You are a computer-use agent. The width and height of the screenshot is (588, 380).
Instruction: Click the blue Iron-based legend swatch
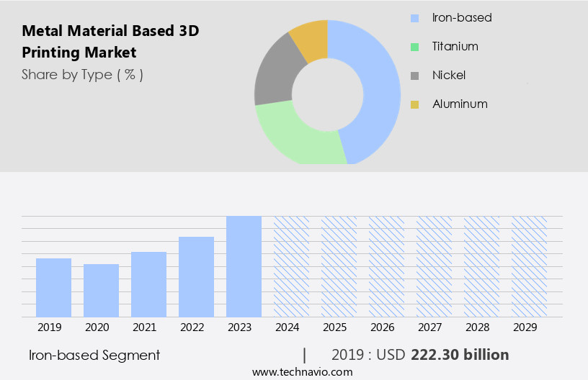pos(414,18)
